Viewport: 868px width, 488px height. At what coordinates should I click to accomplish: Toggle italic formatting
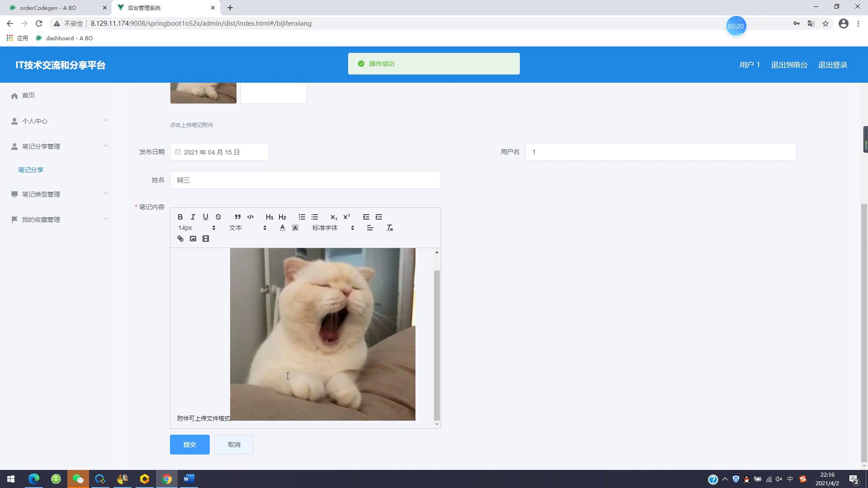point(193,217)
